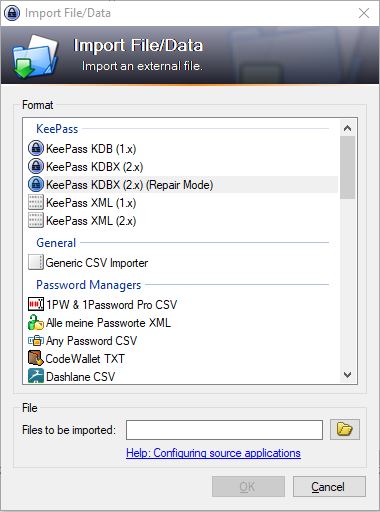The width and height of the screenshot is (380, 512).
Task: Pick the KeePass KDBX (2.x) Repair Mode icon
Action: [x=36, y=184]
